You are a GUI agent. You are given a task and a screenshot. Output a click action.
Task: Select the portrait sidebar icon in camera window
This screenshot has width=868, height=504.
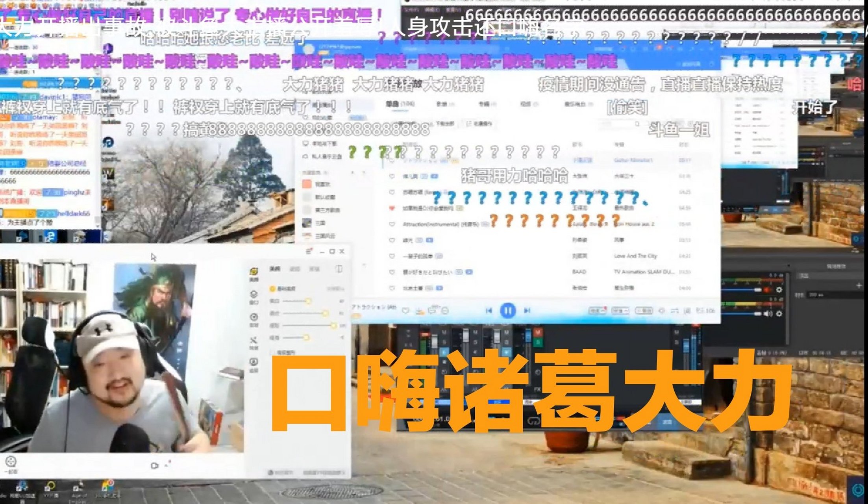254,365
